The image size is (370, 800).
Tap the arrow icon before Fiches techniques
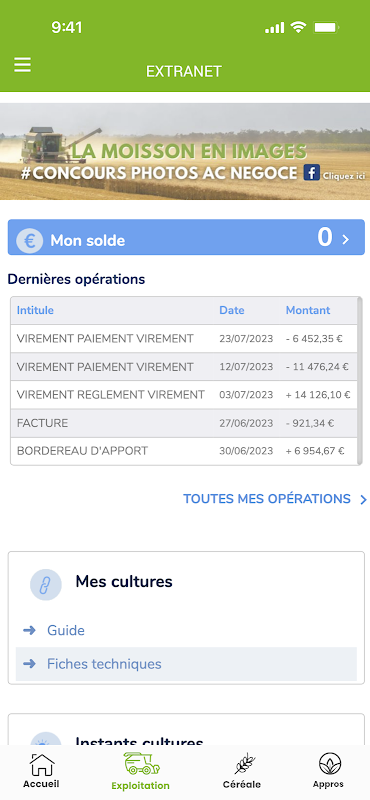coord(30,664)
